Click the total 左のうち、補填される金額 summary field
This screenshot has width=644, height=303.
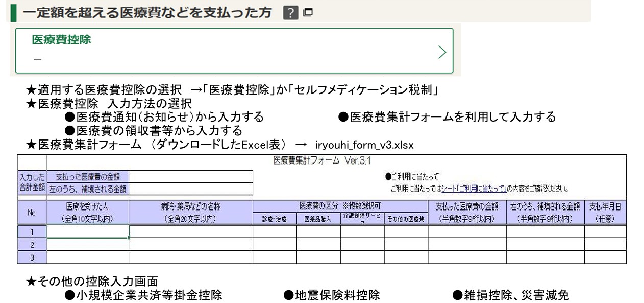coord(190,189)
